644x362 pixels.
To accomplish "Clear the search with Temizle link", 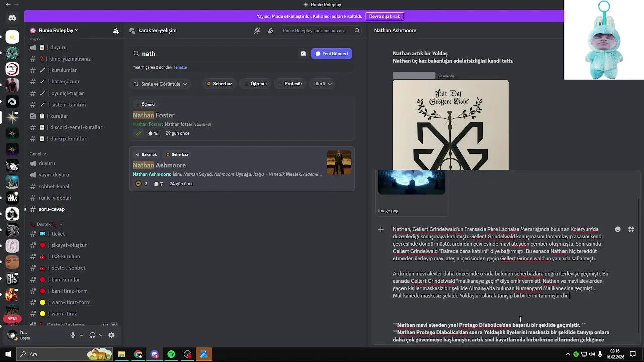I will (180, 67).
